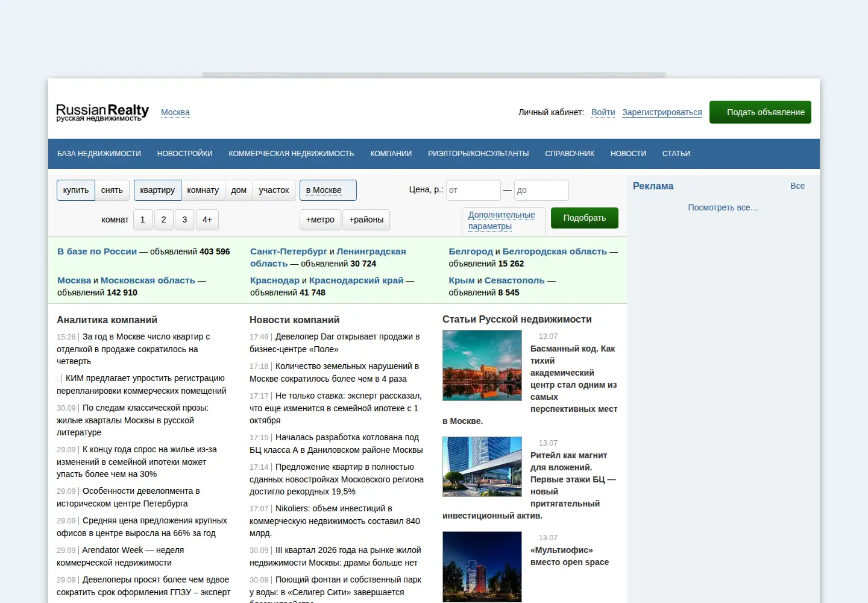Open the «Мультиофис» article thumbnail
The height and width of the screenshot is (603, 868).
(x=482, y=567)
